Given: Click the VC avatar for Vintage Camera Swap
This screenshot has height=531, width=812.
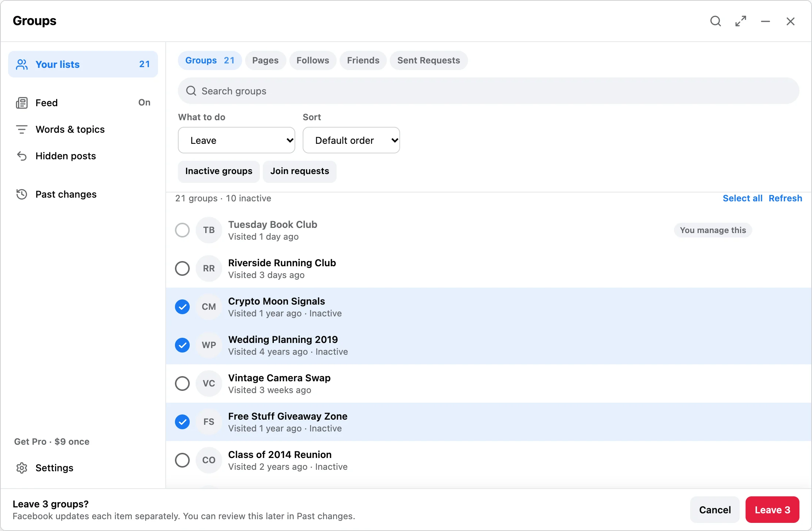Looking at the screenshot, I should [x=209, y=383].
